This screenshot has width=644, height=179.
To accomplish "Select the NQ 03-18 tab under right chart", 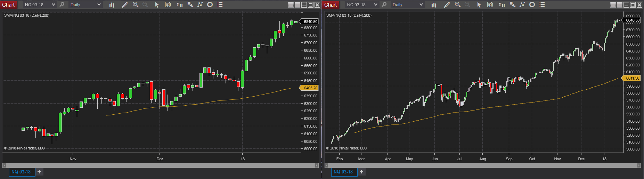I will pos(343,172).
